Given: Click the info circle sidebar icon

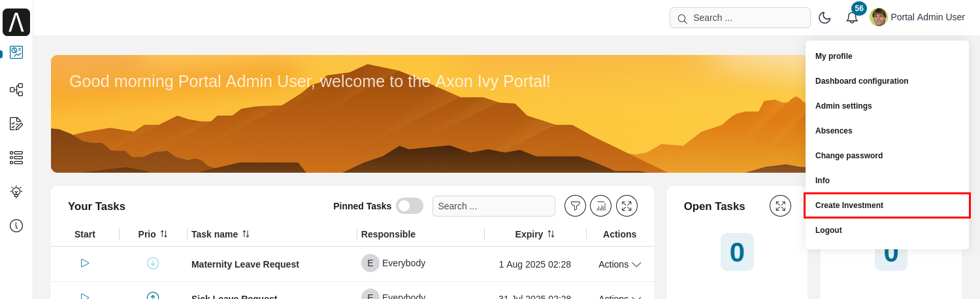Looking at the screenshot, I should (16, 226).
